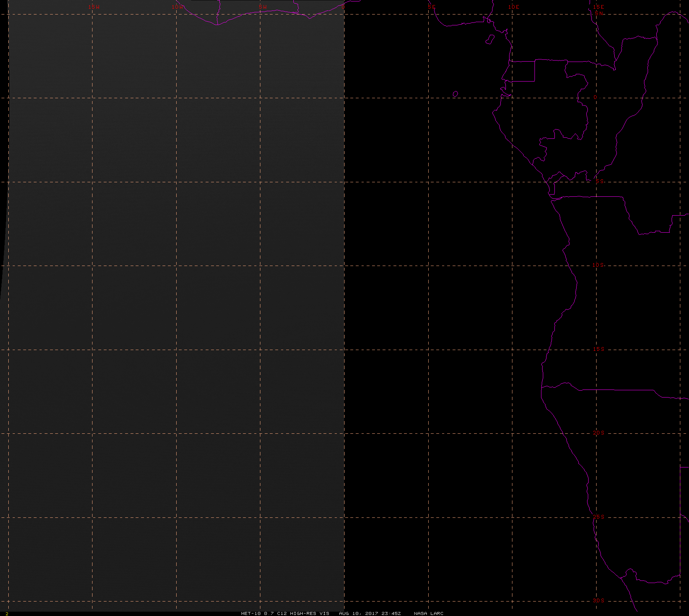Select the 25S latitude label
Viewport: 689px width, 616px height.
[x=599, y=517]
